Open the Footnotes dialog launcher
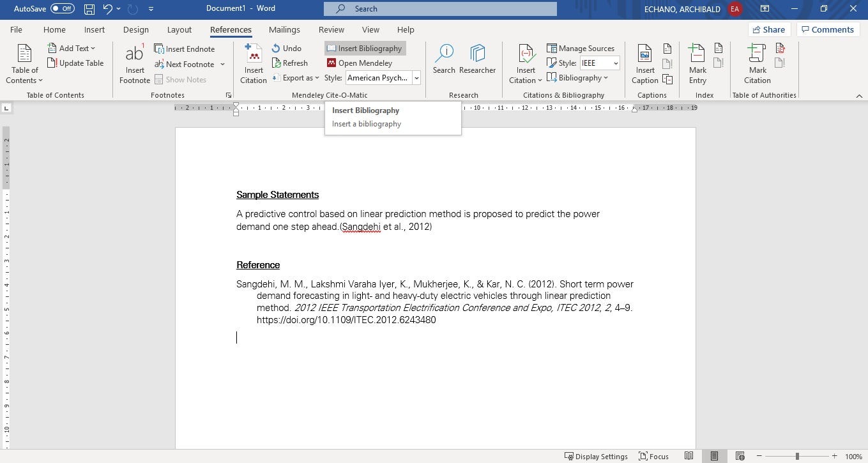This screenshot has height=463, width=868. [x=229, y=96]
